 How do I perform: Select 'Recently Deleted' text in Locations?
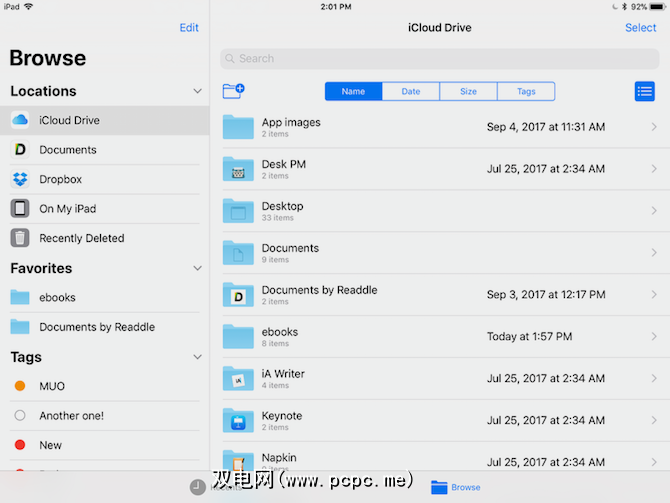point(82,238)
